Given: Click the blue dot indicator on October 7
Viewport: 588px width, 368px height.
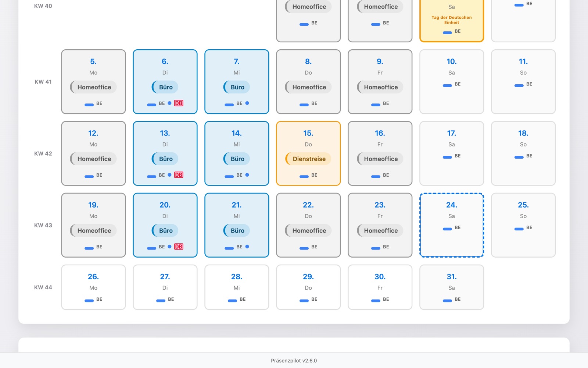Looking at the screenshot, I should [x=247, y=103].
